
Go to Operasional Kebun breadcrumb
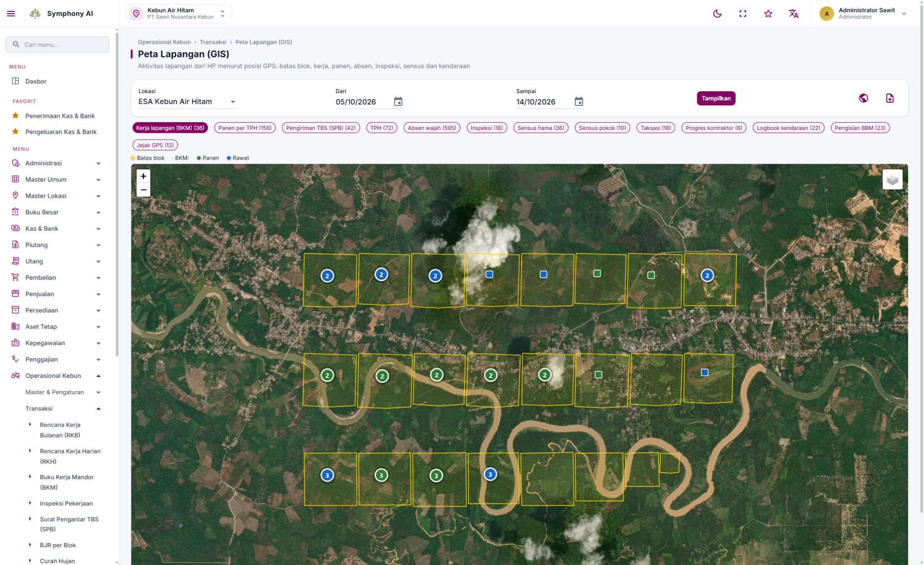tap(164, 42)
